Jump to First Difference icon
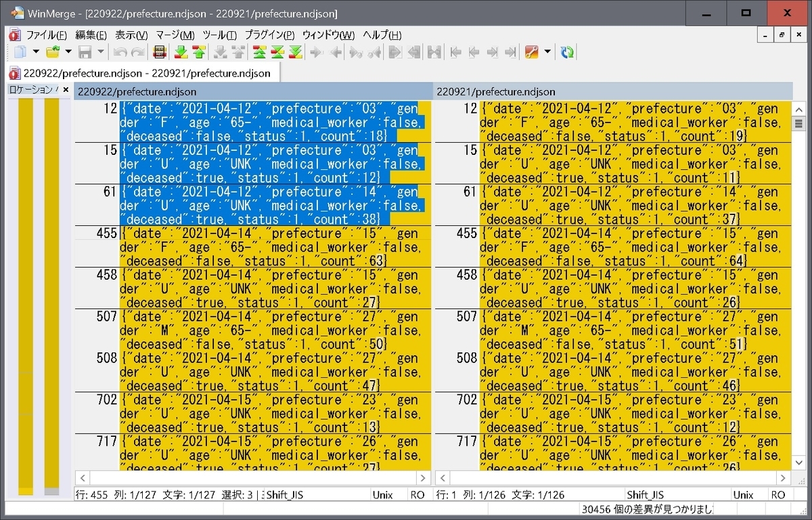The image size is (812, 520). pos(259,52)
